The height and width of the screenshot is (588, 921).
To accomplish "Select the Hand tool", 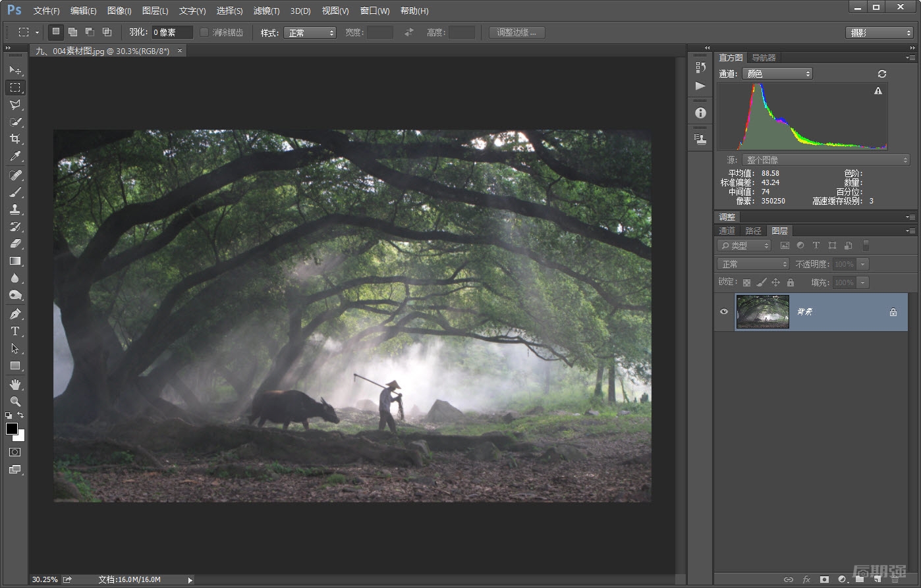I will click(x=14, y=384).
